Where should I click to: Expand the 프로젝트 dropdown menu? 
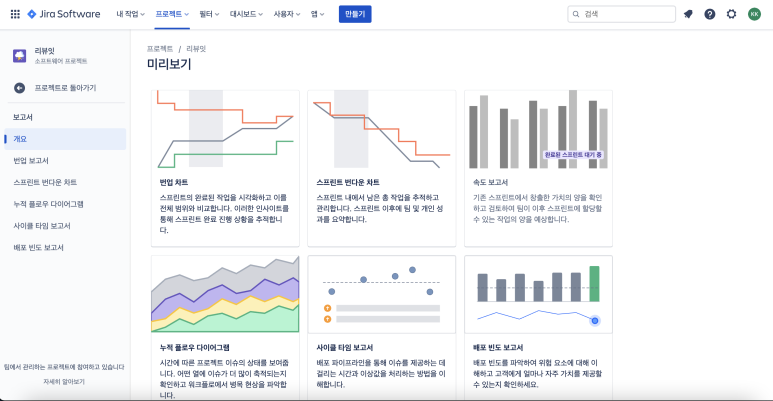point(174,14)
